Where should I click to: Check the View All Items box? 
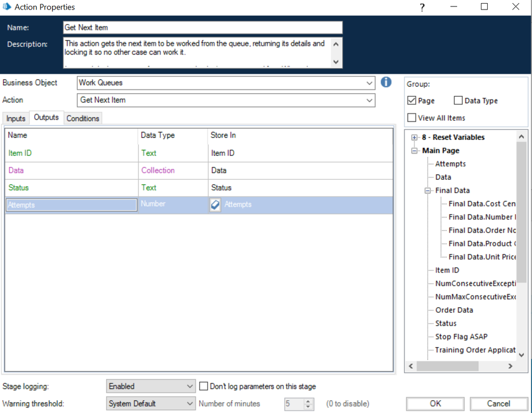[412, 118]
